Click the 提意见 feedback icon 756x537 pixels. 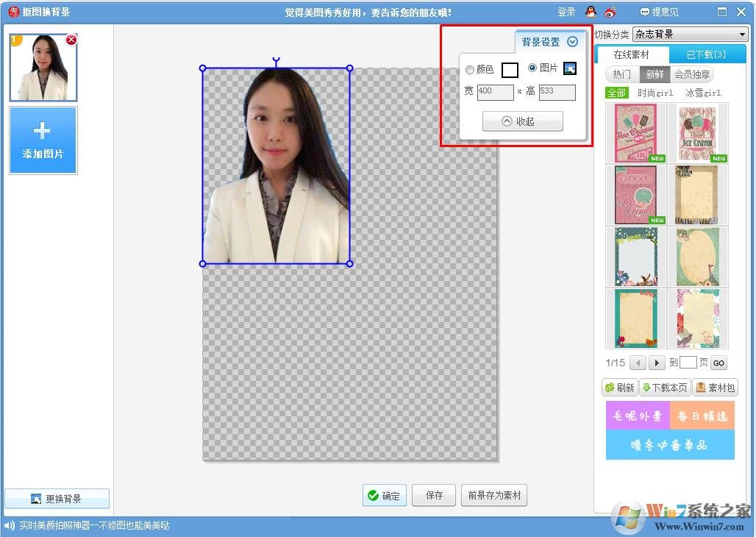click(x=645, y=12)
